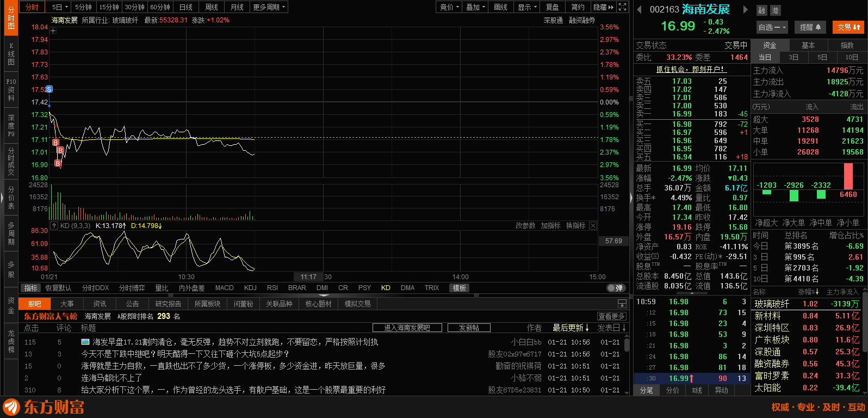The image size is (868, 418).
Task: Click 换指标 in KD panel
Action: [x=575, y=225]
